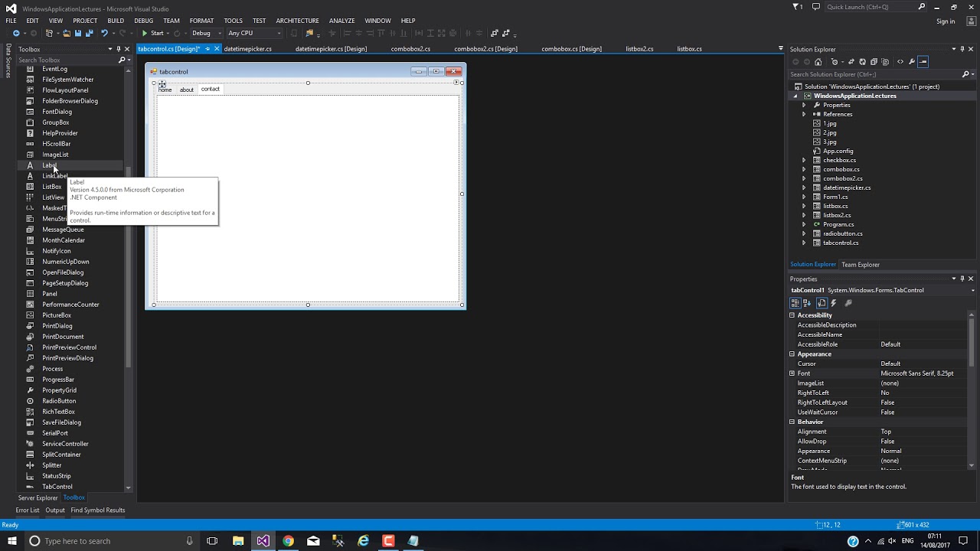Expand the Font property
Viewport: 980px width, 551px height.
point(792,373)
